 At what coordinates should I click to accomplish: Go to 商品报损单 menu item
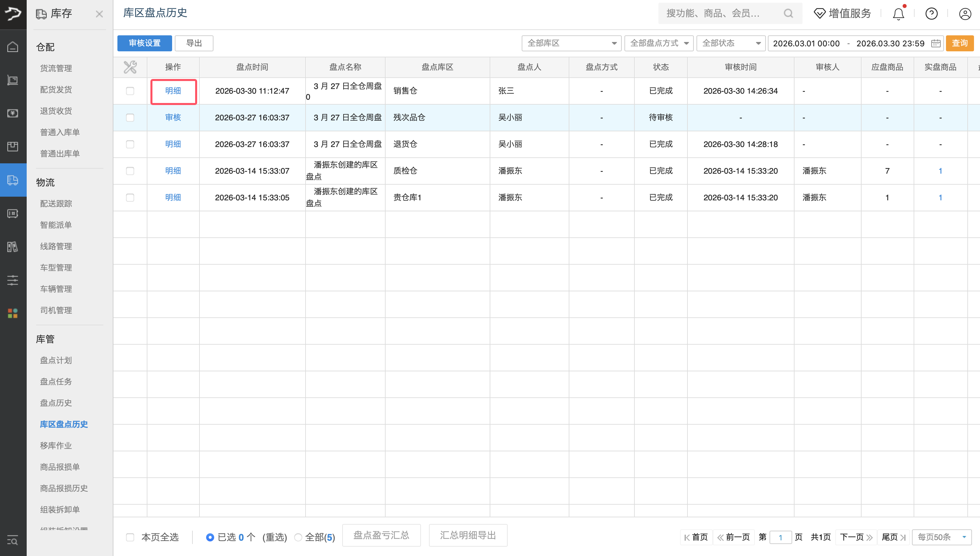click(x=60, y=467)
